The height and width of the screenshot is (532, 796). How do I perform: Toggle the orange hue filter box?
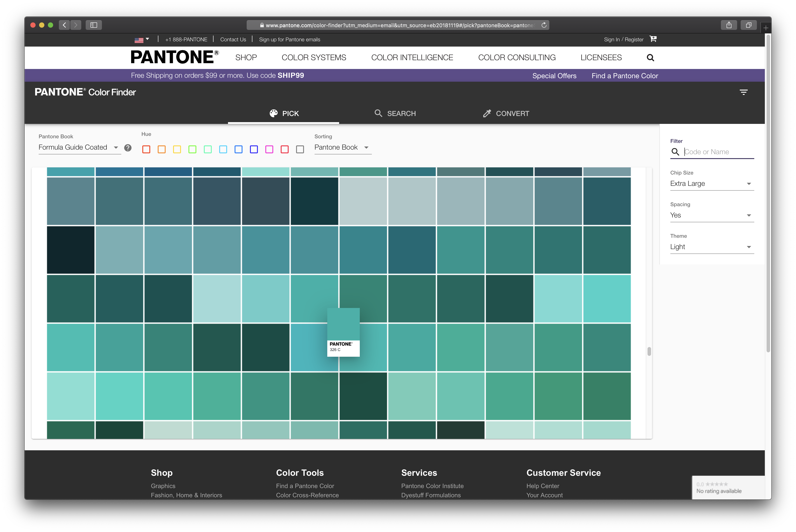click(161, 149)
